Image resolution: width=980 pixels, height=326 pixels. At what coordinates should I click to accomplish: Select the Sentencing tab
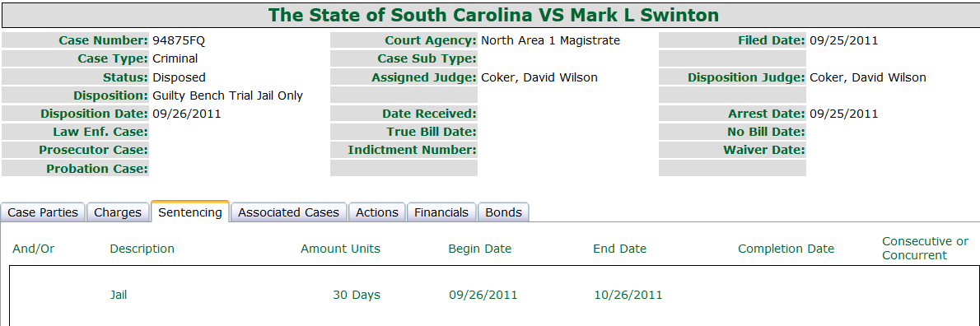click(x=190, y=212)
